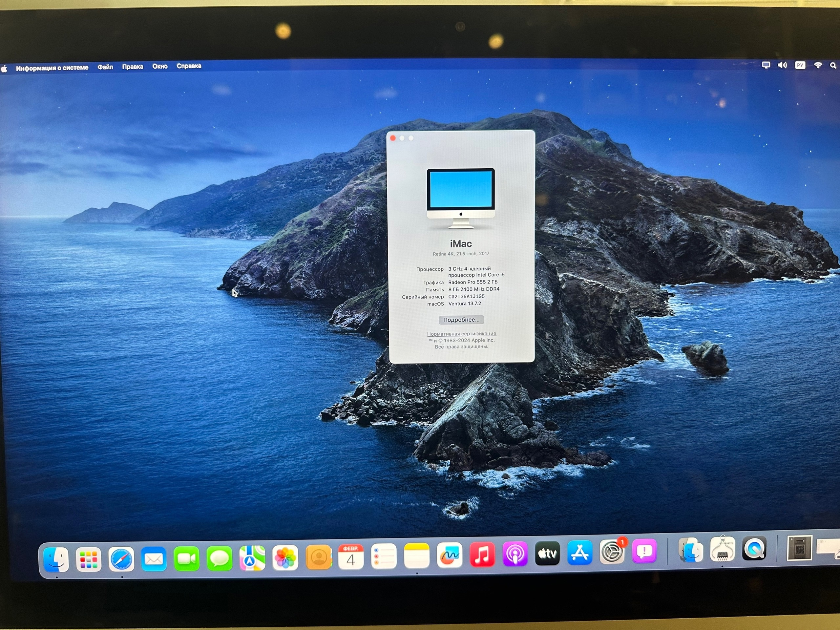Click the Retina 4K, 21.5-inch, 2017 subtitle
Image resolution: width=840 pixels, height=630 pixels.
pos(461,254)
